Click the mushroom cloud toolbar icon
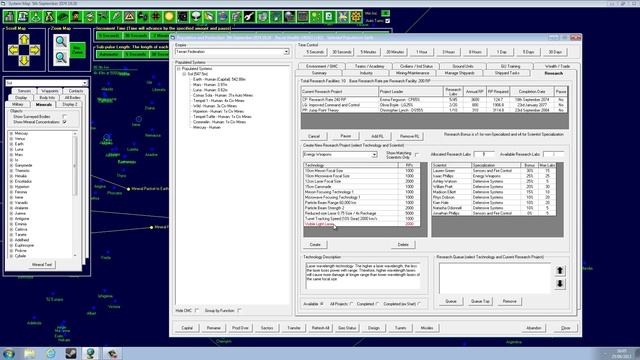The height and width of the screenshot is (360, 640). tap(196, 17)
